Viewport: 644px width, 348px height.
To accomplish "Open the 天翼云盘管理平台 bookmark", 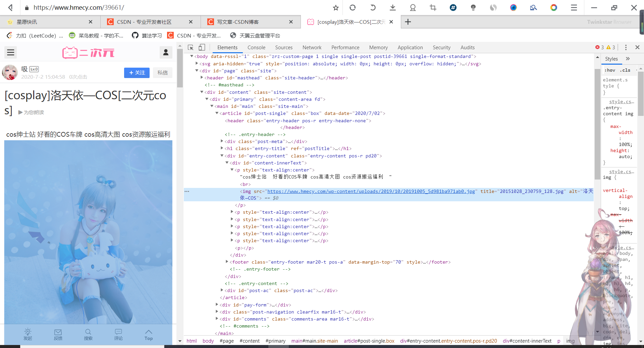I will point(255,36).
